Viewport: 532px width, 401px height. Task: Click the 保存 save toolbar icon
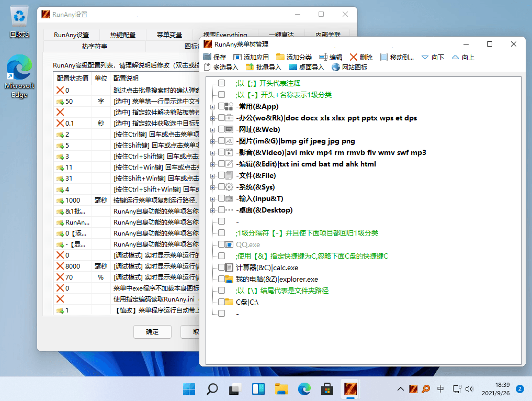[207, 57]
